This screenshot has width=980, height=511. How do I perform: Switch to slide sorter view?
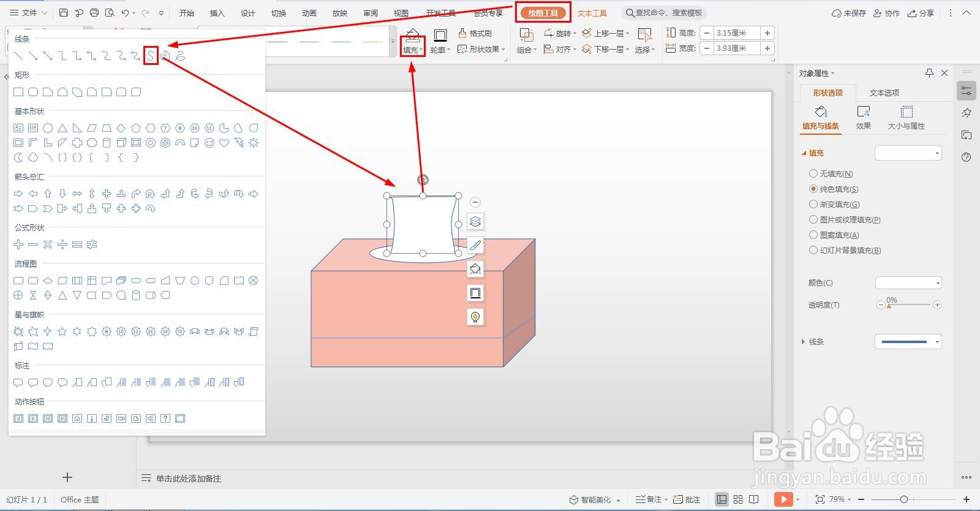[x=738, y=499]
